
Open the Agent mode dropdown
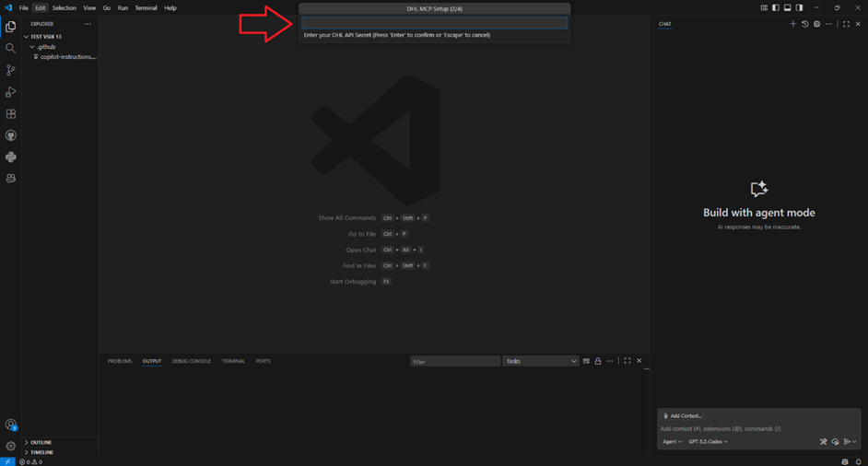(672, 442)
